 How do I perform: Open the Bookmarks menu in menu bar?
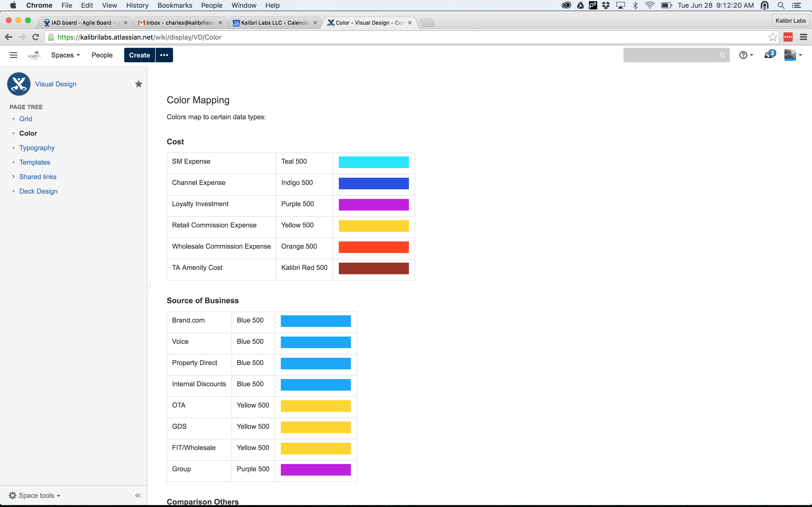[174, 5]
